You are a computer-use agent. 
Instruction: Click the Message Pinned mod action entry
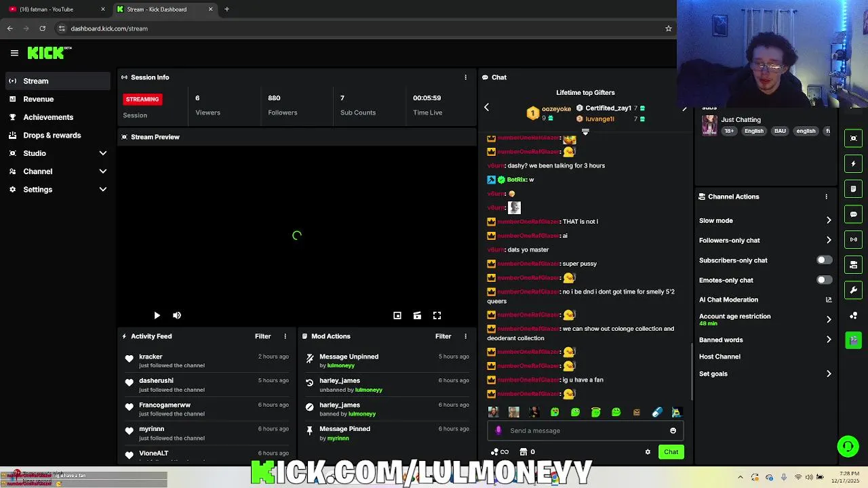(x=387, y=433)
